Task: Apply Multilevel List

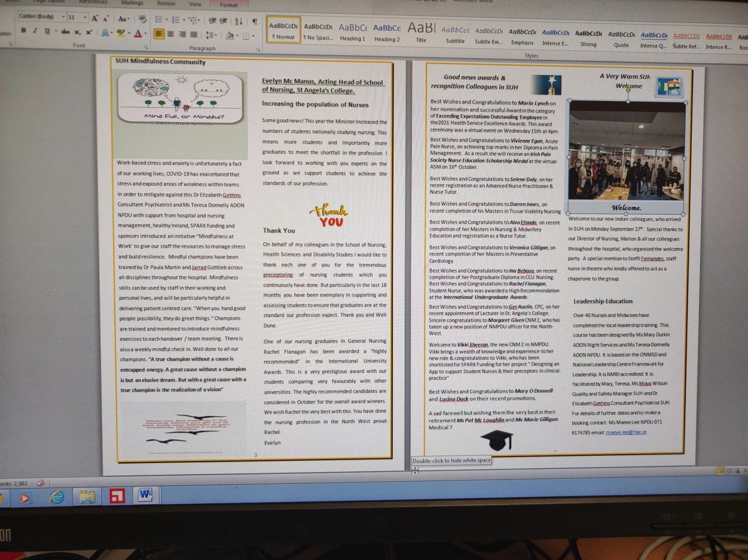Action: point(192,21)
